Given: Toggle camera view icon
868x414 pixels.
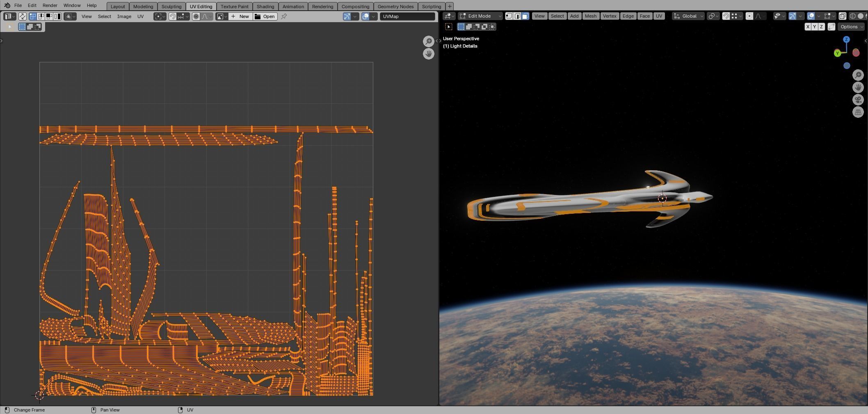Looking at the screenshot, I should (x=858, y=100).
